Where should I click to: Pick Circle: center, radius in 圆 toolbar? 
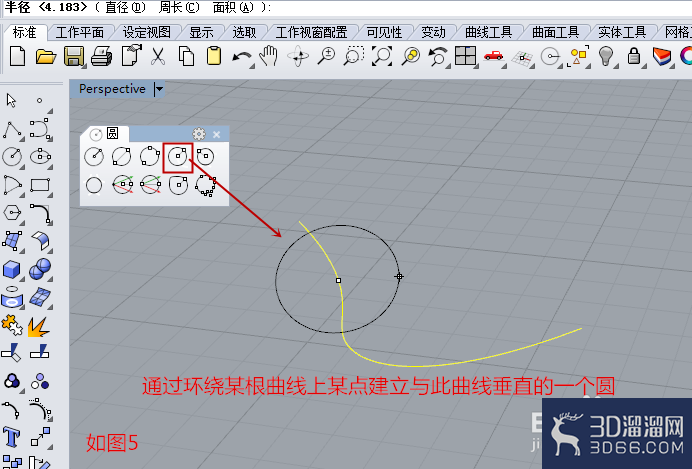point(94,157)
